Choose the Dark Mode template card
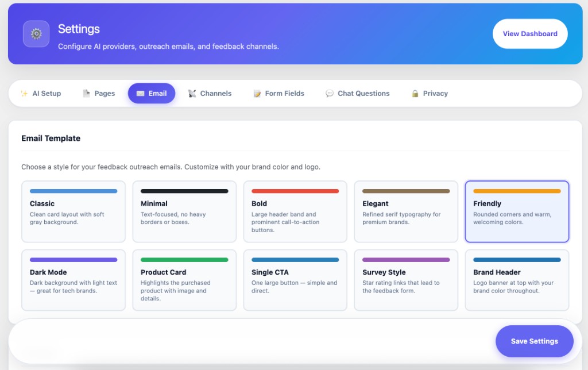This screenshot has height=370, width=588. click(x=73, y=280)
